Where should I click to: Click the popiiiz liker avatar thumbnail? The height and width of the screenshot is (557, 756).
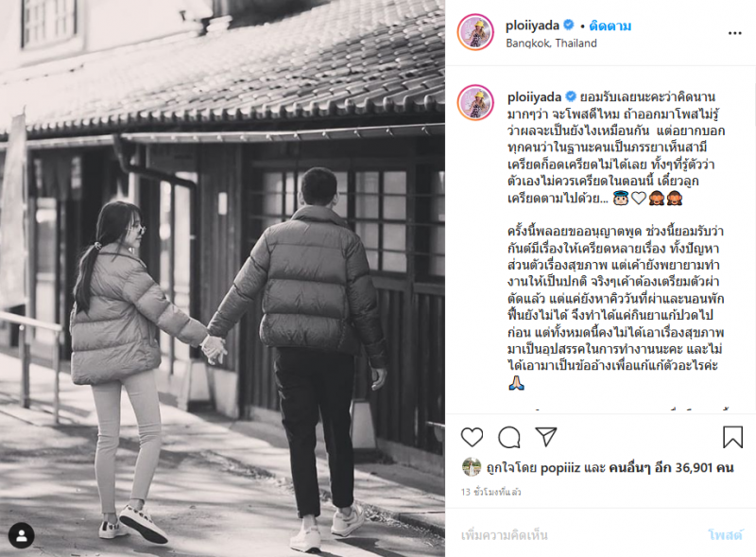tap(471, 467)
